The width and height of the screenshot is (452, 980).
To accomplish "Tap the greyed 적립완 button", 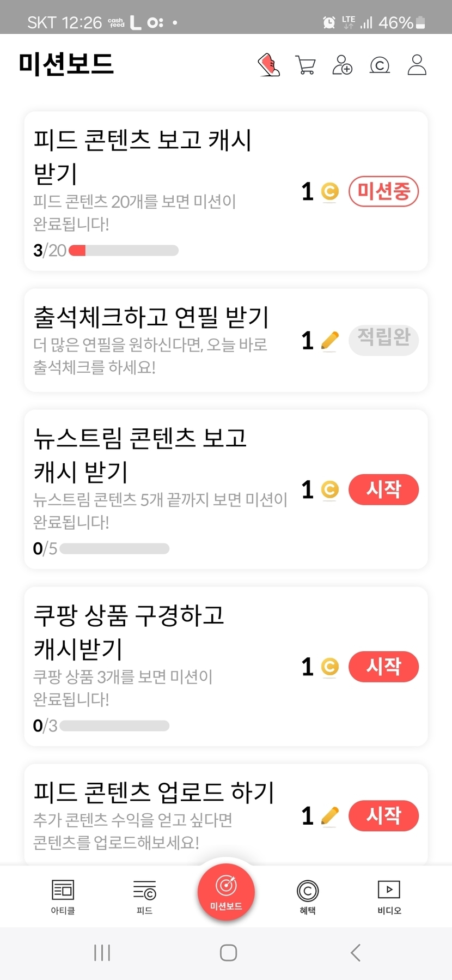I will (383, 340).
